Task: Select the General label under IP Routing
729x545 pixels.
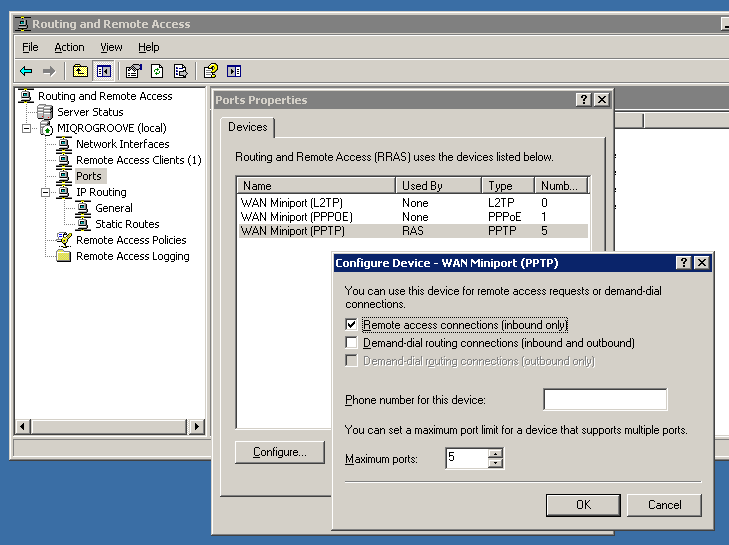Action: 114,208
